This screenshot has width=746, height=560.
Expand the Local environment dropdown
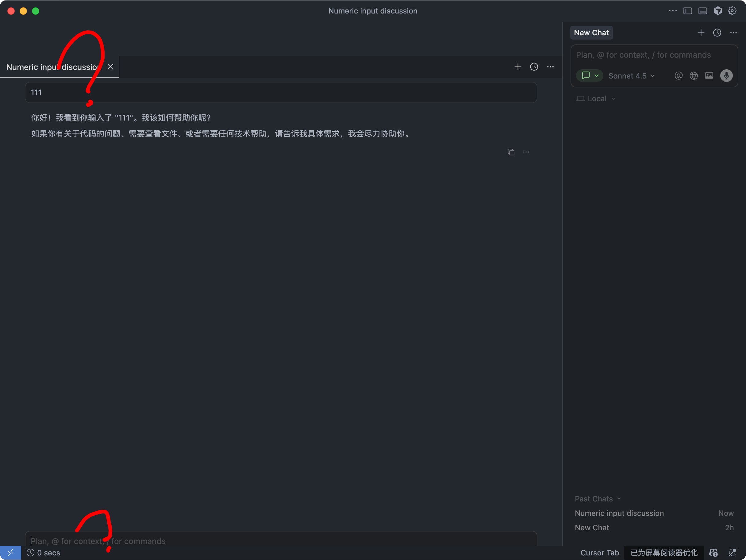[596, 98]
